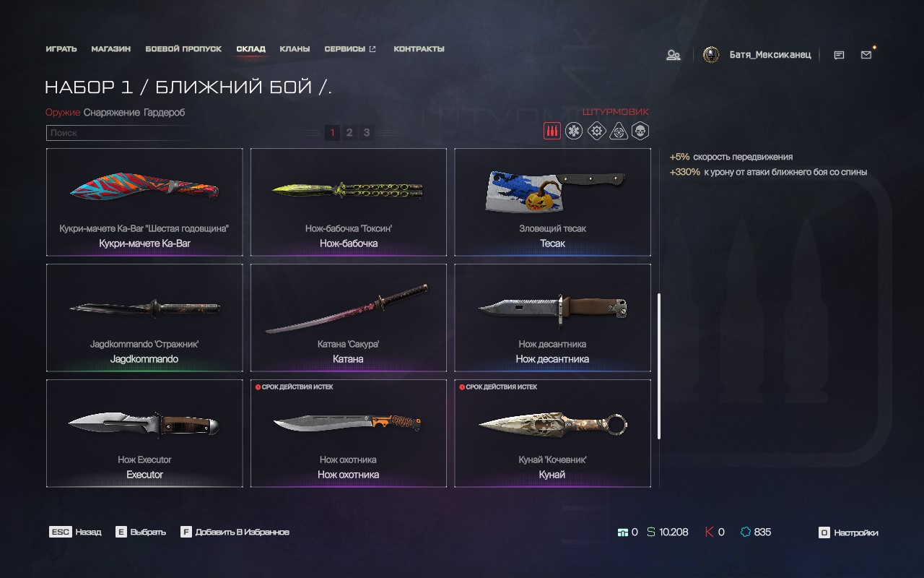924x578 pixels.
Task: Click the Назад back button
Action: (x=75, y=532)
